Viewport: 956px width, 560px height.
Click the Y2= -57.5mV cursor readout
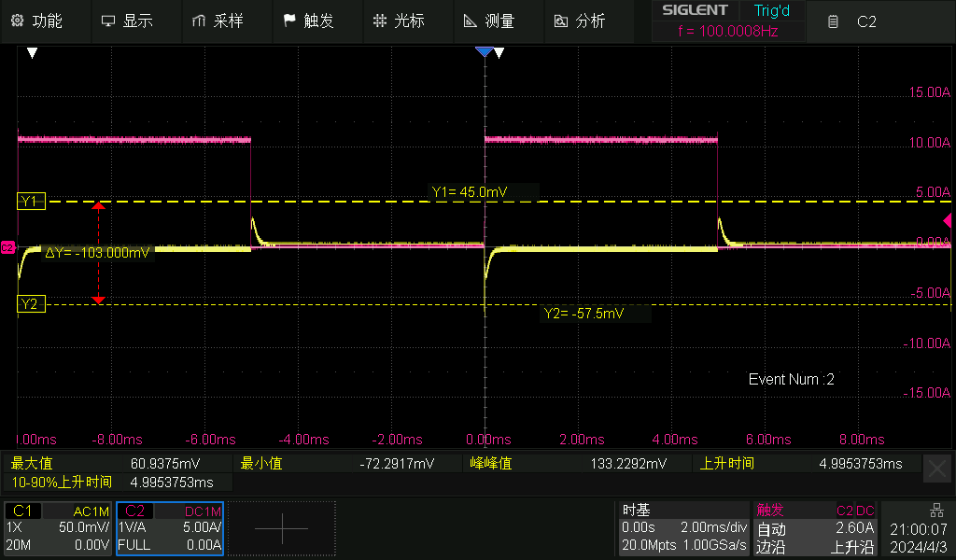point(583,314)
